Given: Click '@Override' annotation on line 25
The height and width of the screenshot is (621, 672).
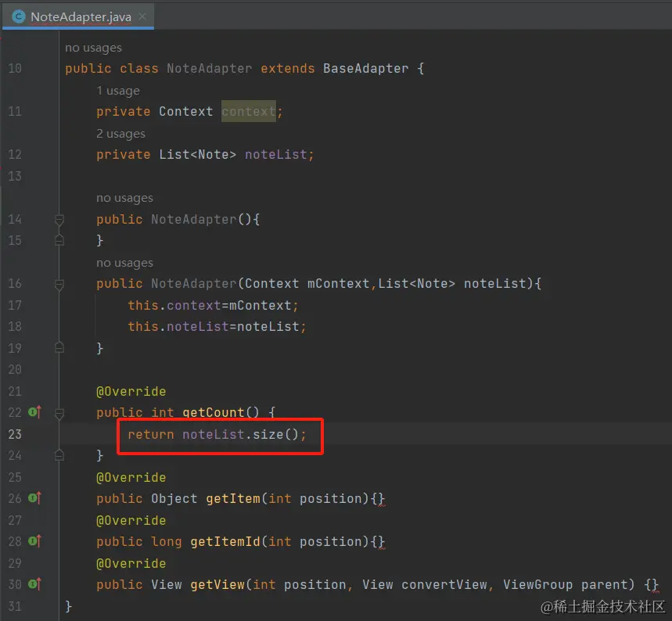Looking at the screenshot, I should pyautogui.click(x=131, y=477).
